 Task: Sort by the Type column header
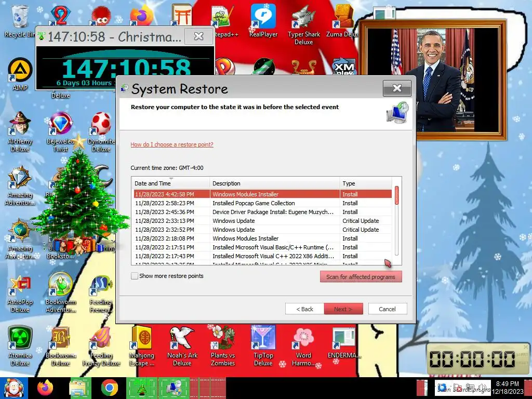[365, 183]
